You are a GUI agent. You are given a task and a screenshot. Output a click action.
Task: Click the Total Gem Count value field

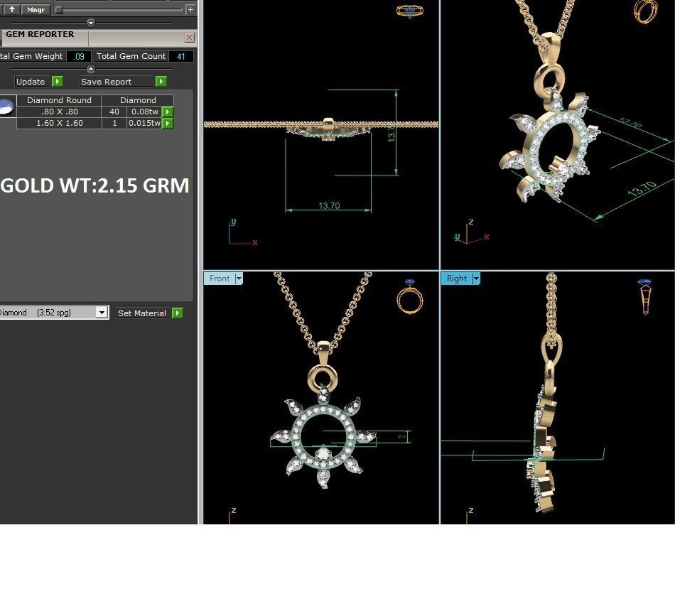click(180, 56)
